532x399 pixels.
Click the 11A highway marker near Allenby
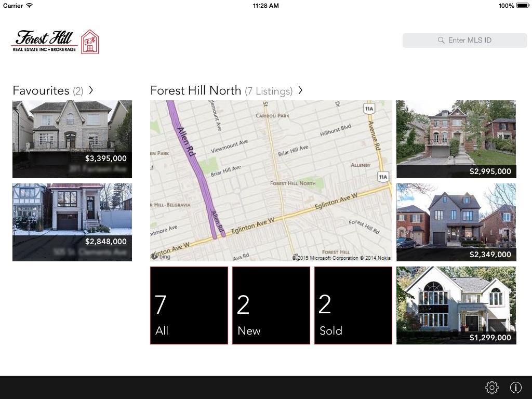[x=383, y=177]
